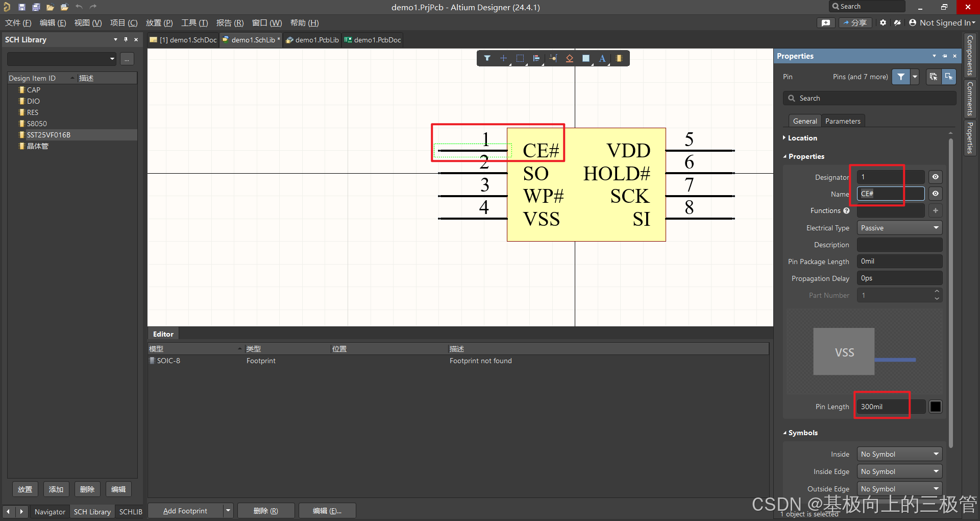This screenshot has height=521, width=980.
Task: Click the 删除 (R) button in Editor
Action: click(x=266, y=511)
